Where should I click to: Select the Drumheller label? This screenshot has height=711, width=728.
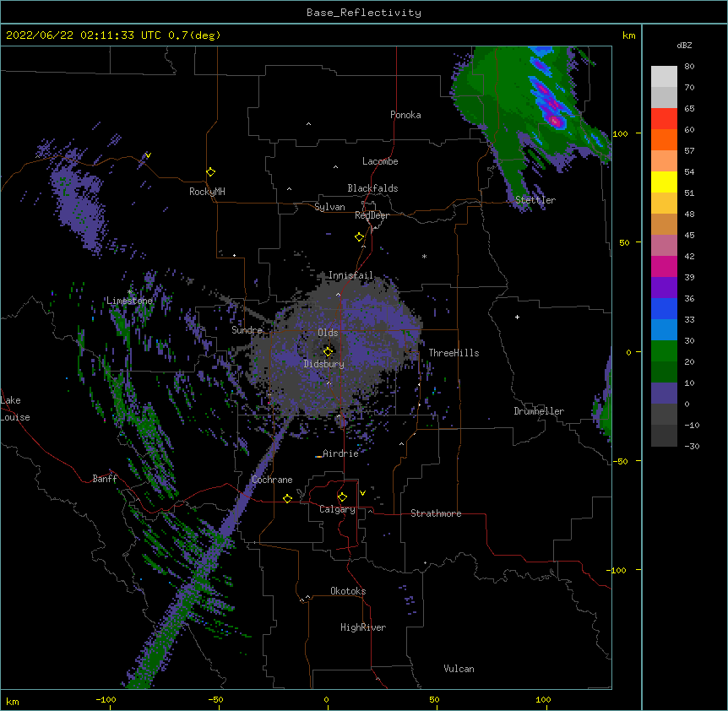pyautogui.click(x=539, y=411)
